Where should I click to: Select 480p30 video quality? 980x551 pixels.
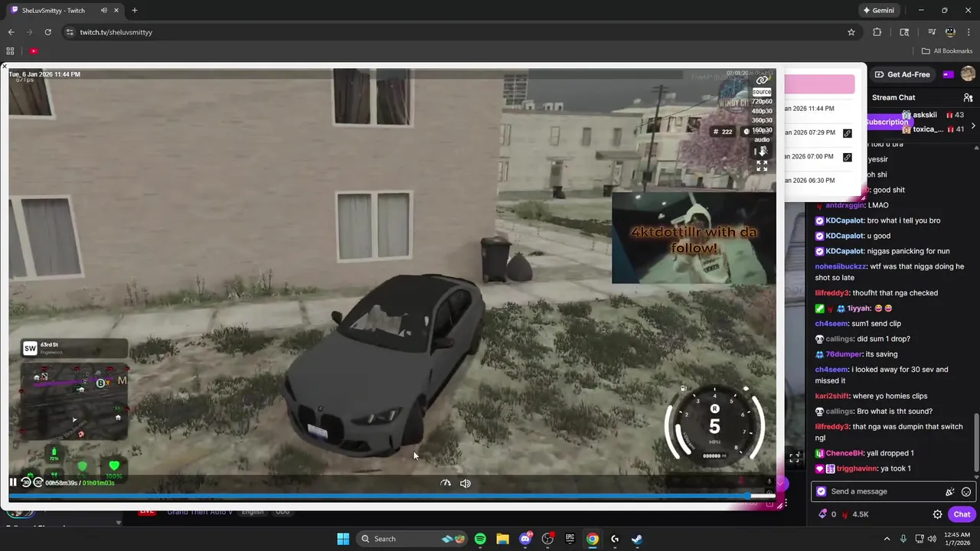coord(762,111)
